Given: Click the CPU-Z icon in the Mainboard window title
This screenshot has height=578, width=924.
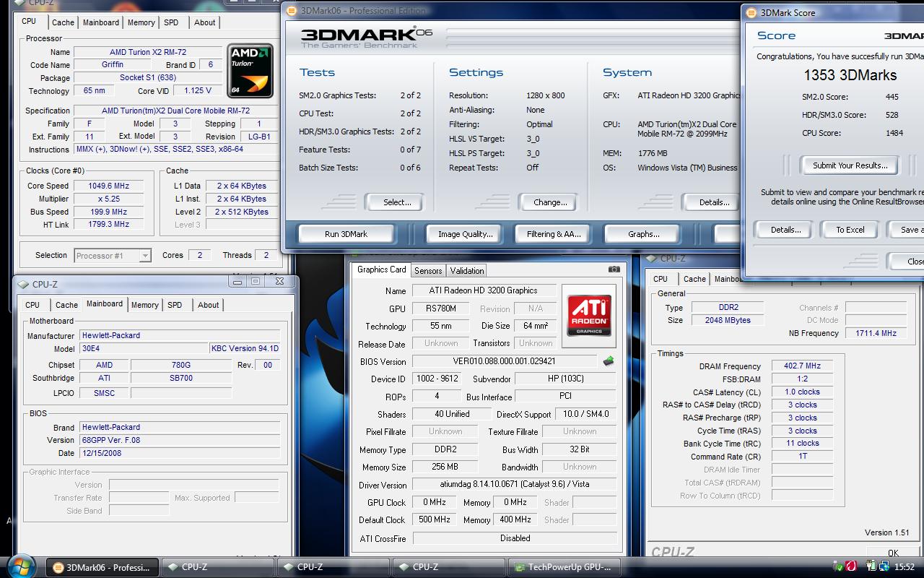Looking at the screenshot, I should point(24,285).
